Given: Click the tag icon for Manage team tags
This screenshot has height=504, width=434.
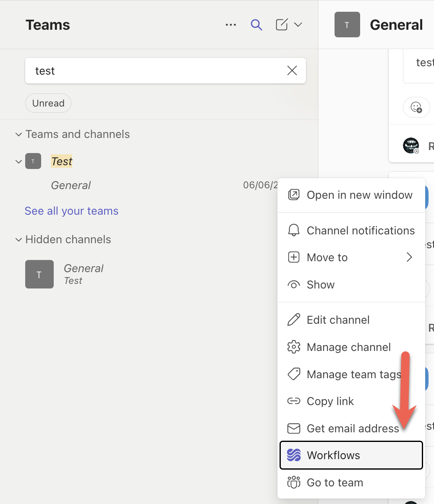Looking at the screenshot, I should [x=294, y=374].
